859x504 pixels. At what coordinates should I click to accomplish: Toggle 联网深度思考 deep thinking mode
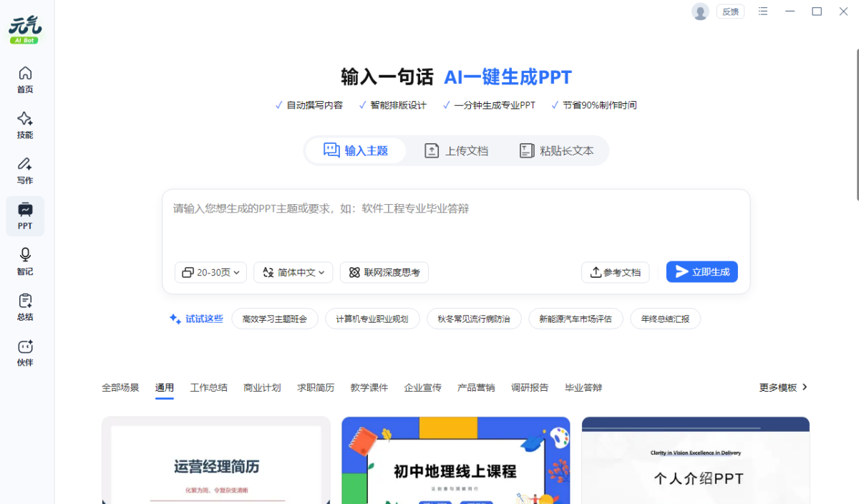[x=384, y=272]
